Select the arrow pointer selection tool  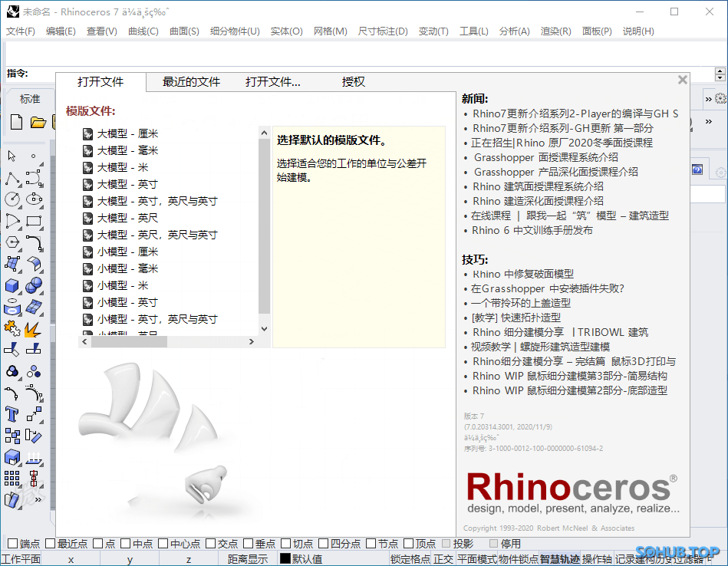pyautogui.click(x=12, y=156)
